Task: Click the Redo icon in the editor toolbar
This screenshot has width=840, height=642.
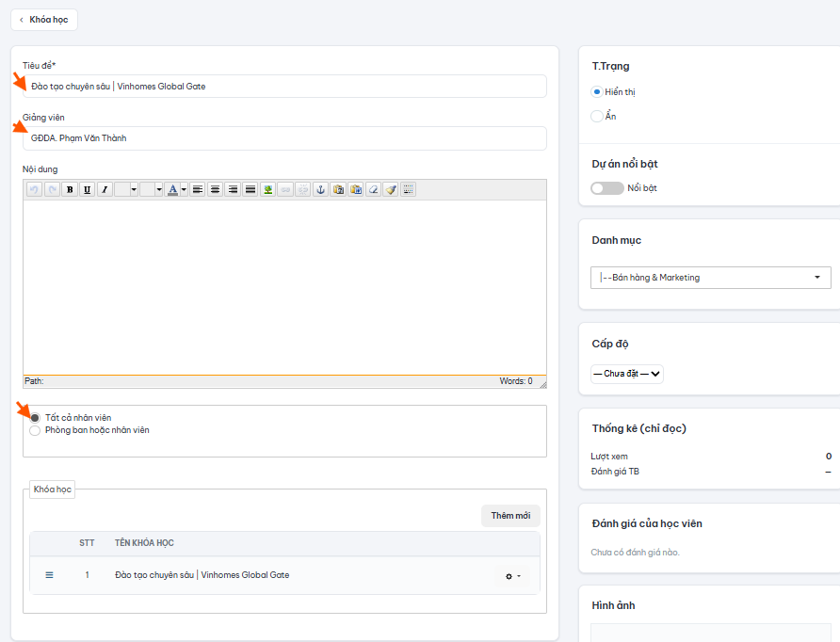Action: point(52,189)
